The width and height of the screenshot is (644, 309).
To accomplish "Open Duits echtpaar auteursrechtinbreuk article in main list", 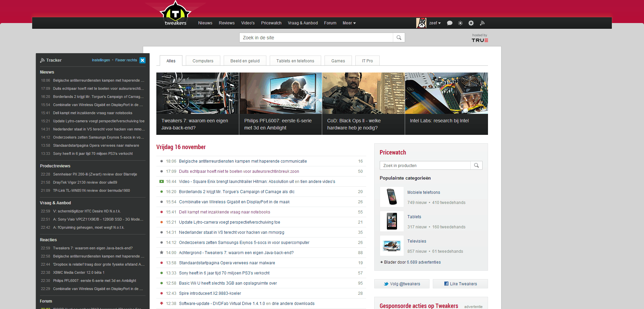I will tap(239, 171).
